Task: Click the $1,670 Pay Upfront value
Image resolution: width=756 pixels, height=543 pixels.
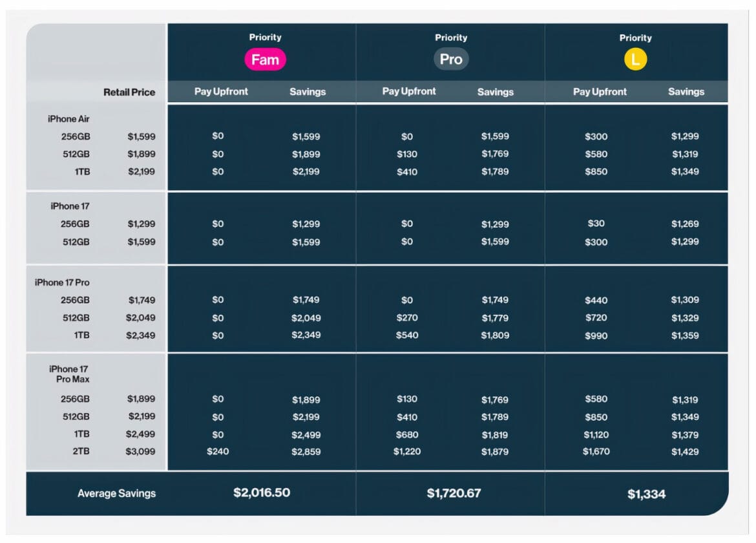Action: pos(596,451)
